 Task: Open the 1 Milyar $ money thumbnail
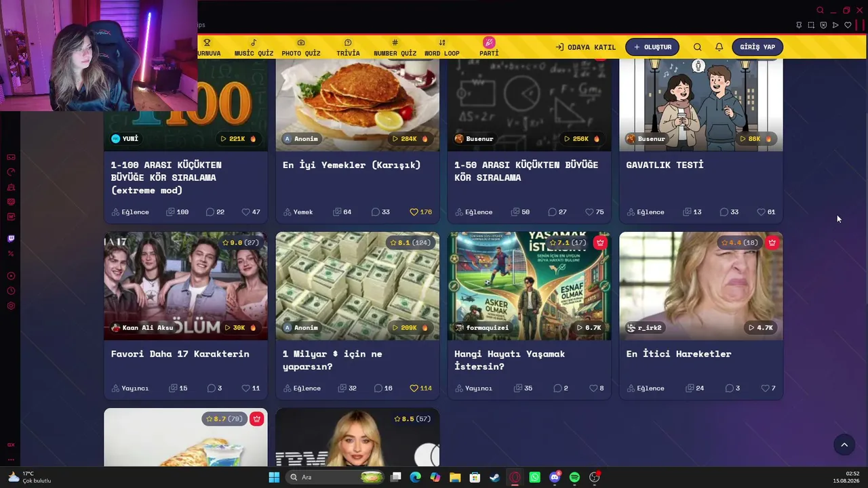click(357, 286)
